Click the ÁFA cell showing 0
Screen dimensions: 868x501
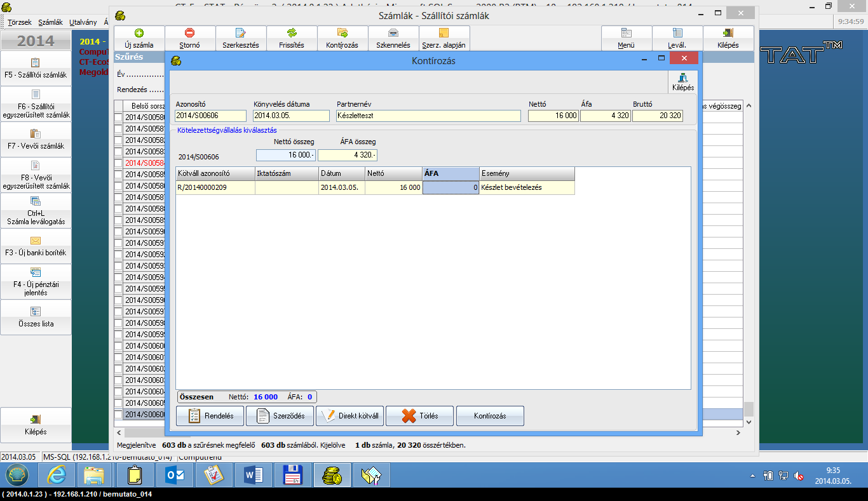(x=451, y=187)
